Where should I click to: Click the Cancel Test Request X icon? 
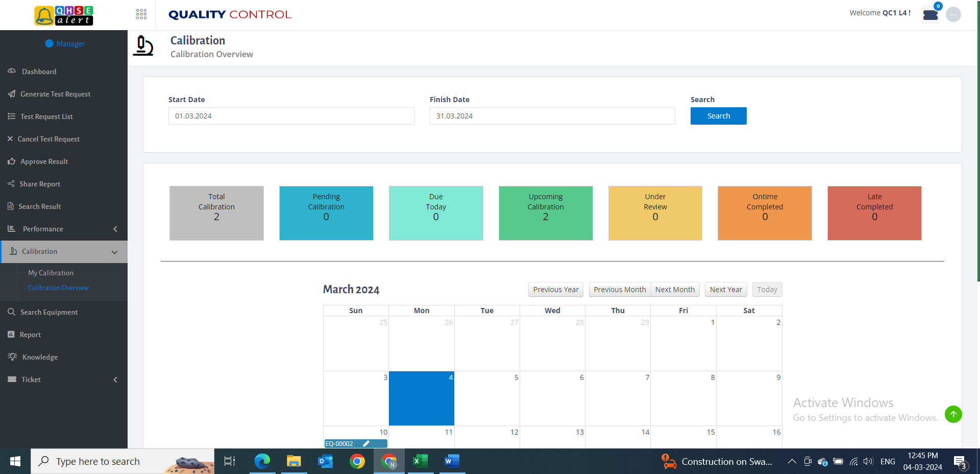point(10,138)
